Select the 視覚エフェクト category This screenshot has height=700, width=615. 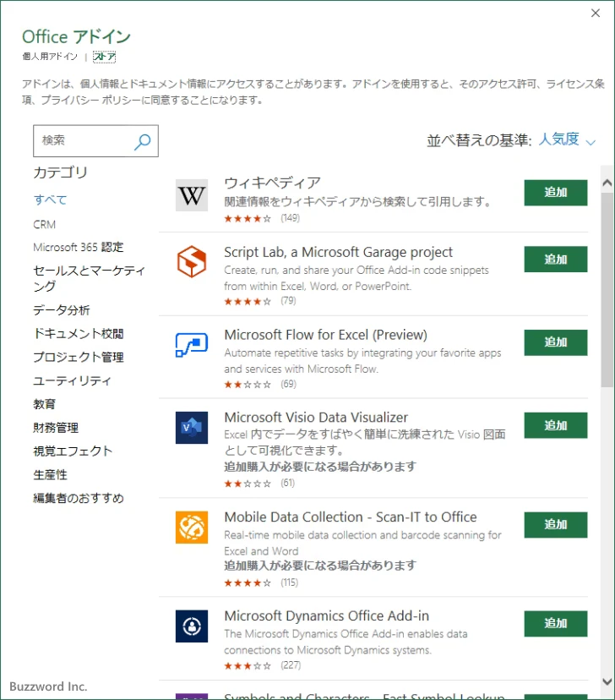point(73,451)
